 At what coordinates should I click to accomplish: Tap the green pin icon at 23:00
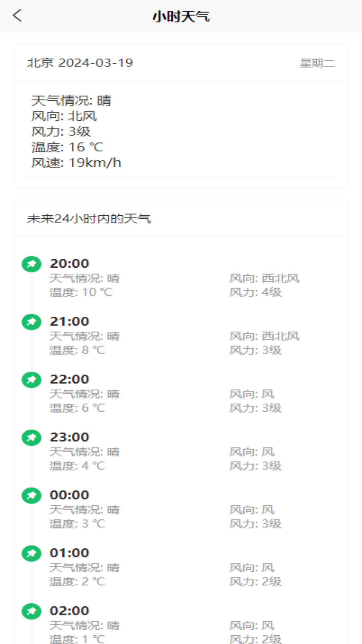32,438
